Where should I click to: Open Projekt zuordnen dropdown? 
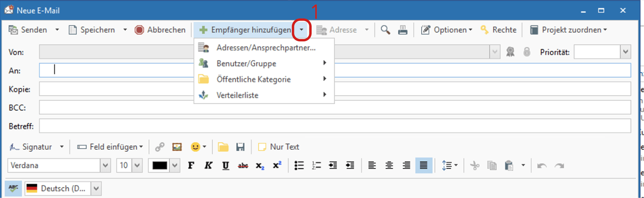(x=569, y=30)
